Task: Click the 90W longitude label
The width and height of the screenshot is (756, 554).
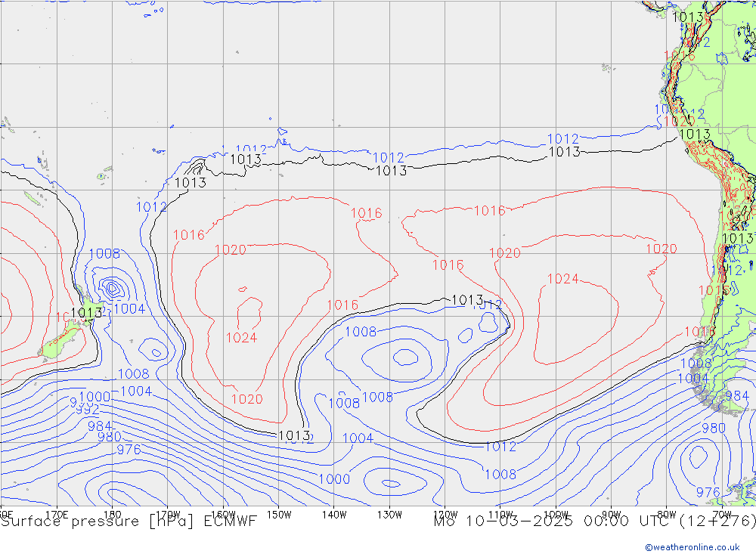Action: pos(612,515)
